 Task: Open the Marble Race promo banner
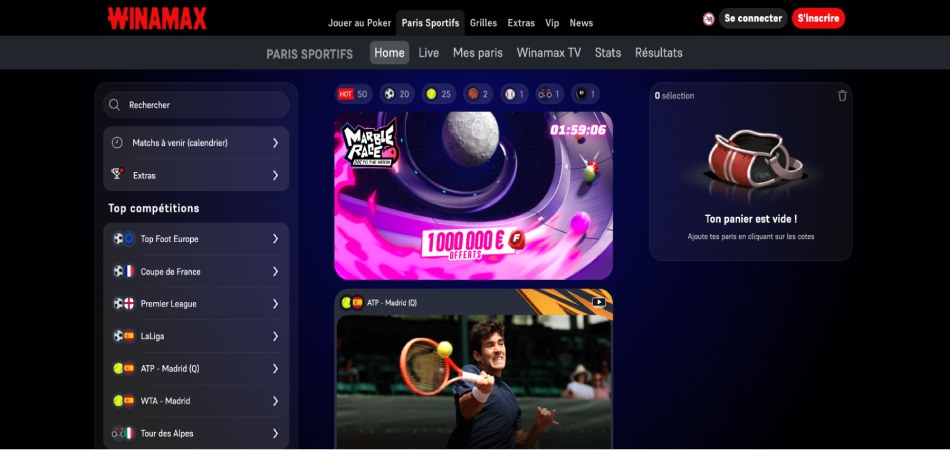[473, 195]
